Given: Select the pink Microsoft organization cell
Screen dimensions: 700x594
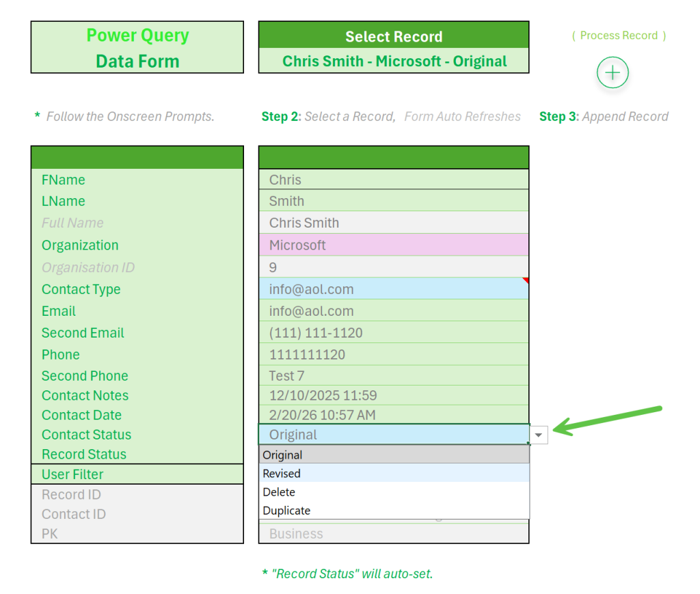Looking at the screenshot, I should [394, 245].
